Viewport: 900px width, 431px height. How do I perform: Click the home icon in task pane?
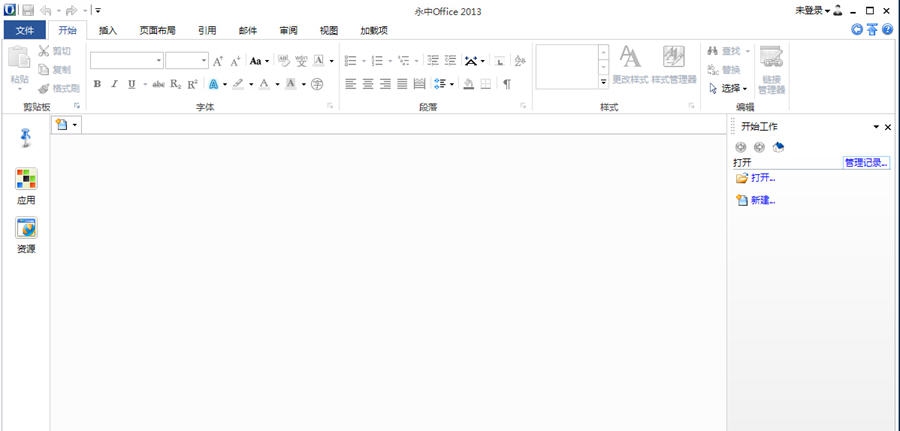click(x=778, y=147)
